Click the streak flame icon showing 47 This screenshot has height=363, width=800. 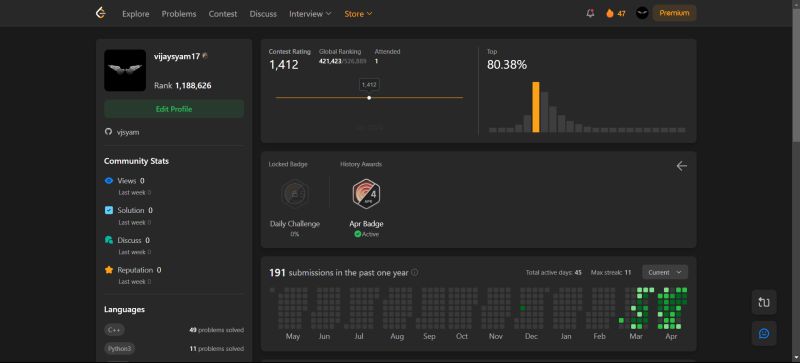point(610,14)
